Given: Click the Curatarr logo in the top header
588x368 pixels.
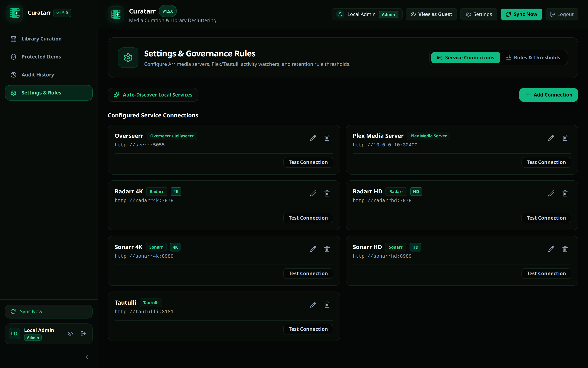Looking at the screenshot, I should coord(116,14).
